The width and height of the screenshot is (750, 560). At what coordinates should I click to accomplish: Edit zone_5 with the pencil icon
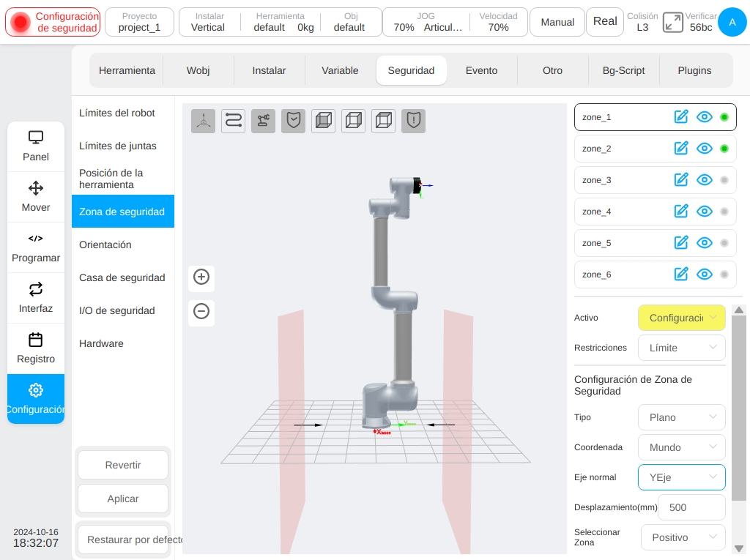click(681, 243)
